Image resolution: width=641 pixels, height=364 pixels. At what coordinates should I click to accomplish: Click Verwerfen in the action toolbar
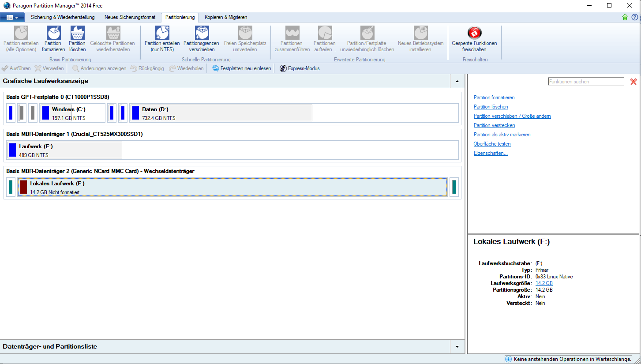[49, 68]
